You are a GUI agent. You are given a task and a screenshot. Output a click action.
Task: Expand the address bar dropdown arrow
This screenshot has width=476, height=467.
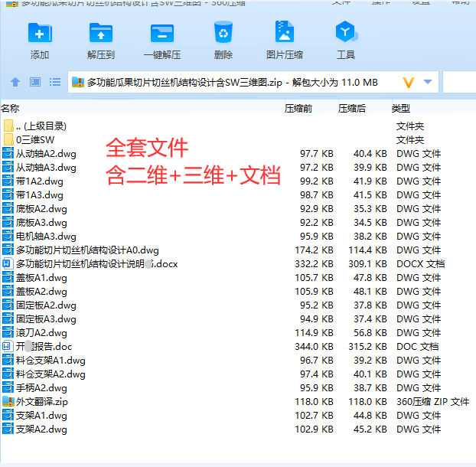[x=428, y=82]
